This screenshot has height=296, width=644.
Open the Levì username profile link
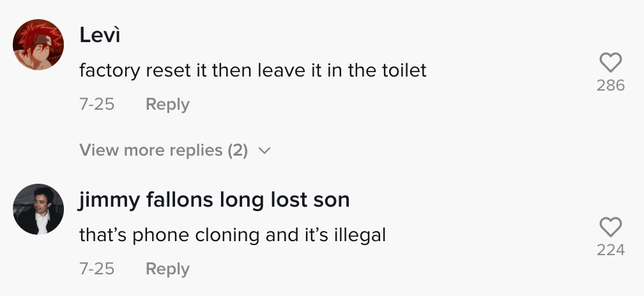(100, 35)
